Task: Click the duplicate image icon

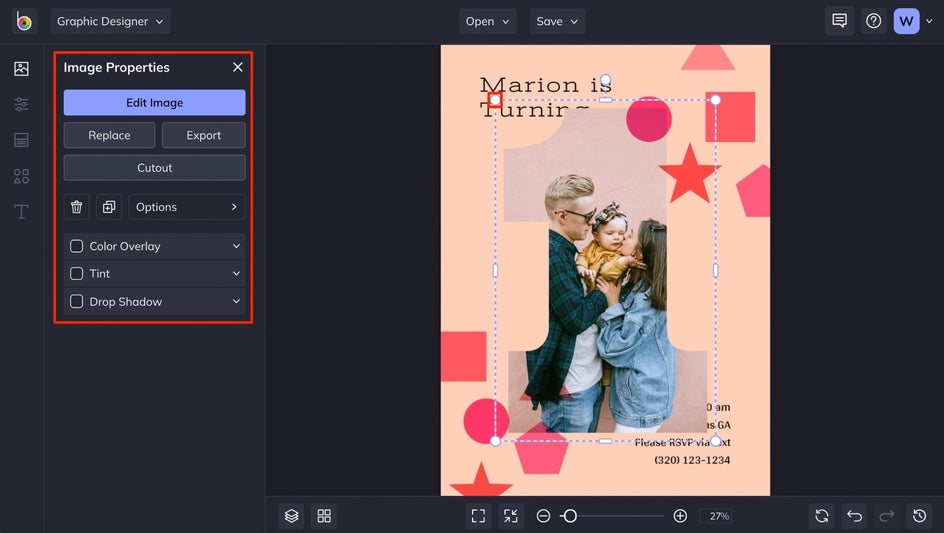Action: click(109, 207)
